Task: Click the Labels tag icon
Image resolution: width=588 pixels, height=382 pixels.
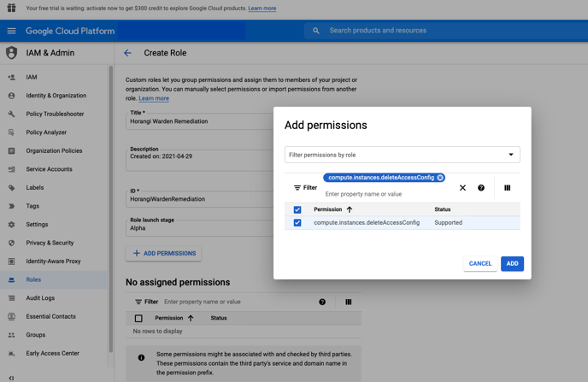Action: click(x=12, y=187)
